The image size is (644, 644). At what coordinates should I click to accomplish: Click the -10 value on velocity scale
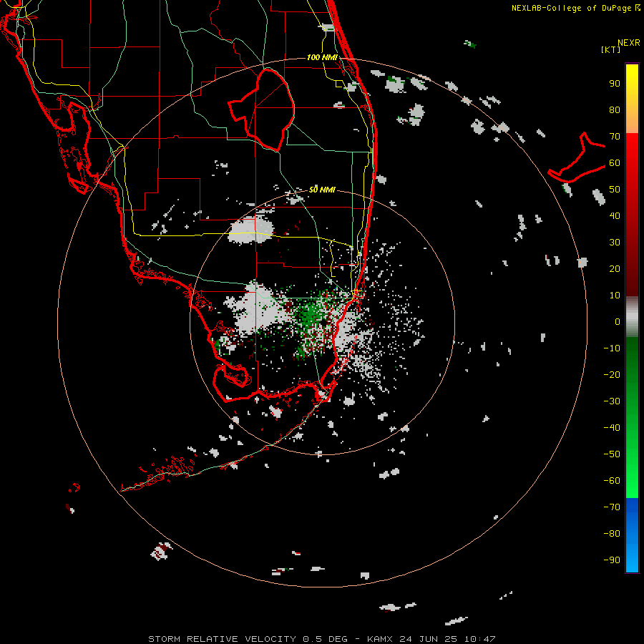point(612,348)
